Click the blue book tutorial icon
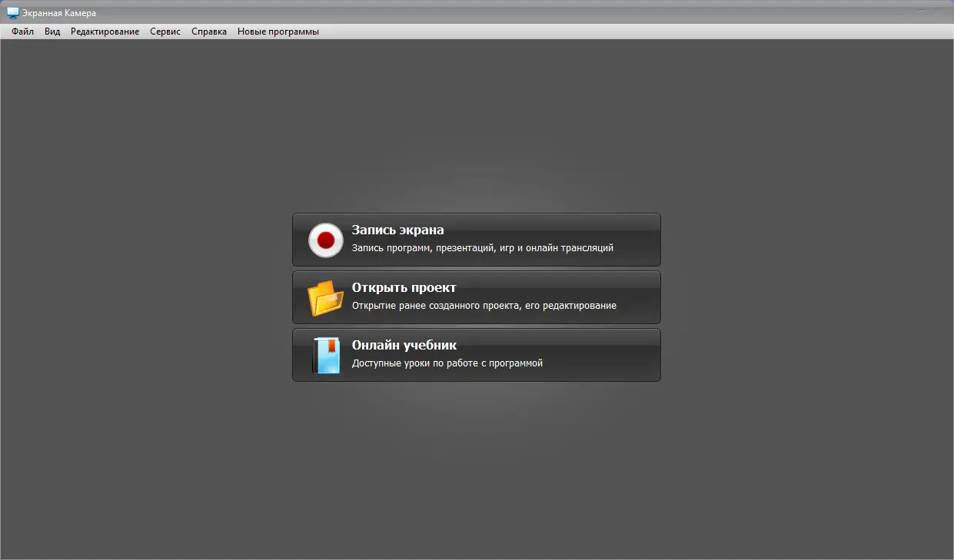Viewport: 954px width, 560px height. (327, 356)
